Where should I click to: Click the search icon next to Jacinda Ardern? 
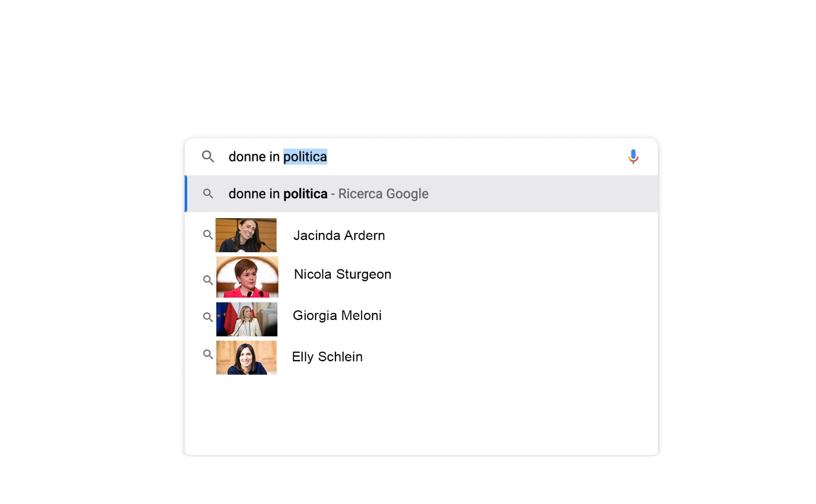click(208, 235)
